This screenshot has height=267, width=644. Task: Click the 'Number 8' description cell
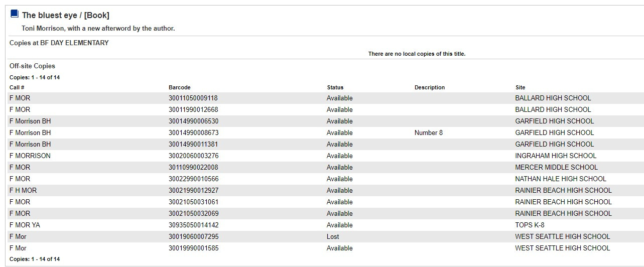pyautogui.click(x=429, y=133)
